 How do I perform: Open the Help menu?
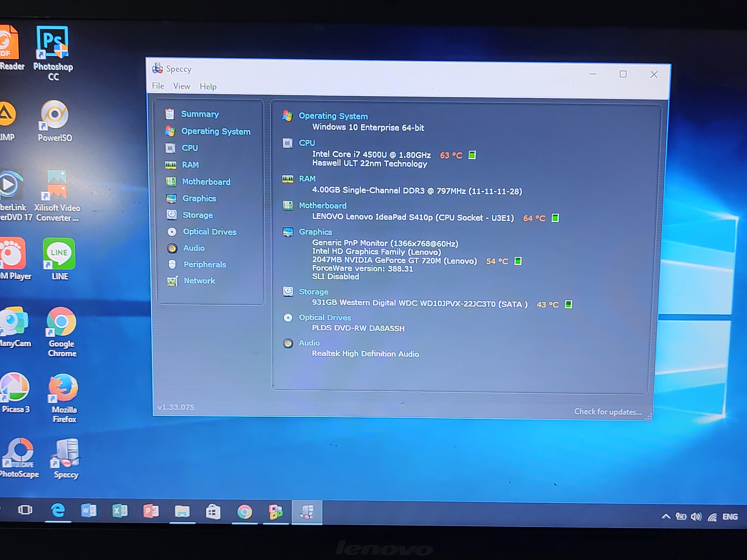(x=208, y=86)
